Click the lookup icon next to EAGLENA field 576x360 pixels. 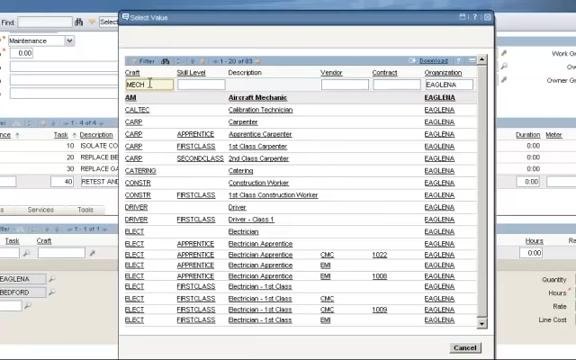52,279
